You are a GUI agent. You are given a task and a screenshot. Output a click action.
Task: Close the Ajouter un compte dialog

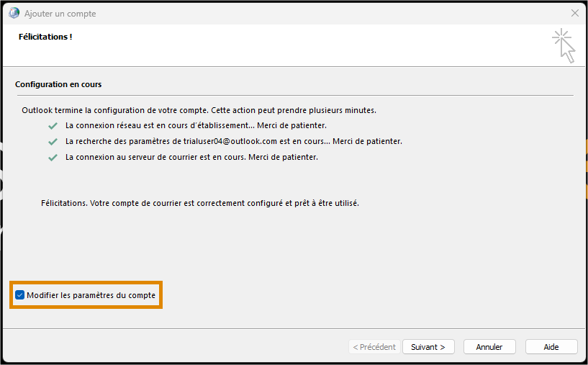tap(574, 13)
